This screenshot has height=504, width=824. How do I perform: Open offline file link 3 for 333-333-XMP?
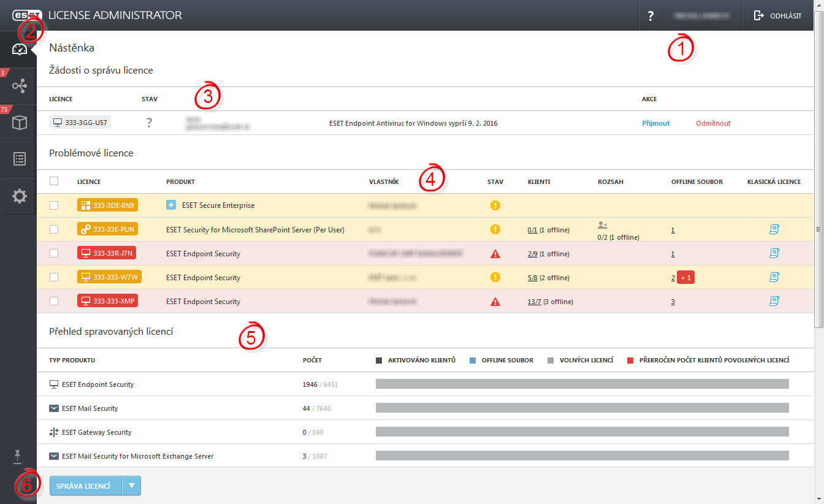(x=673, y=302)
